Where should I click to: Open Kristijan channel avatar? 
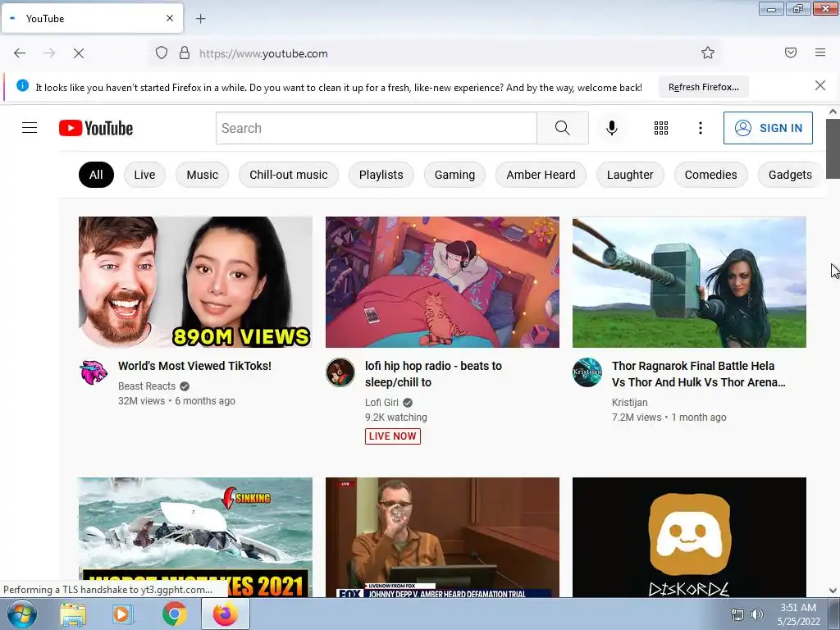587,372
